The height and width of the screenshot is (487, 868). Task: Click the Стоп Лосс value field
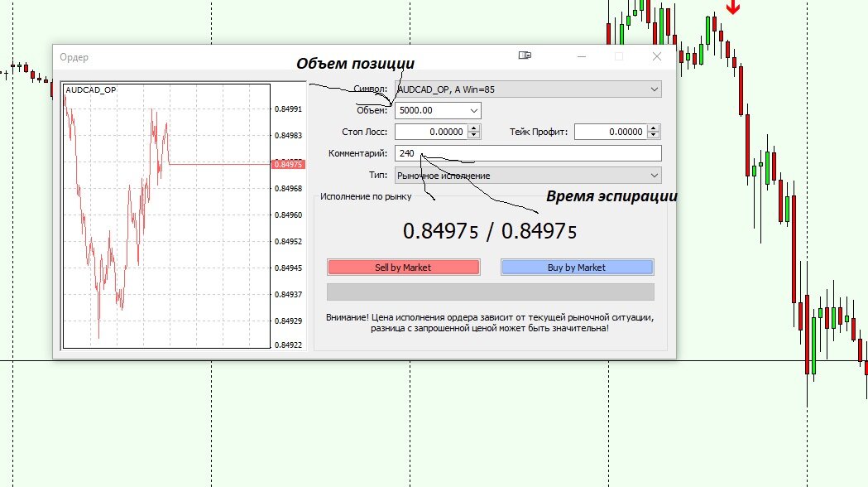pyautogui.click(x=430, y=132)
